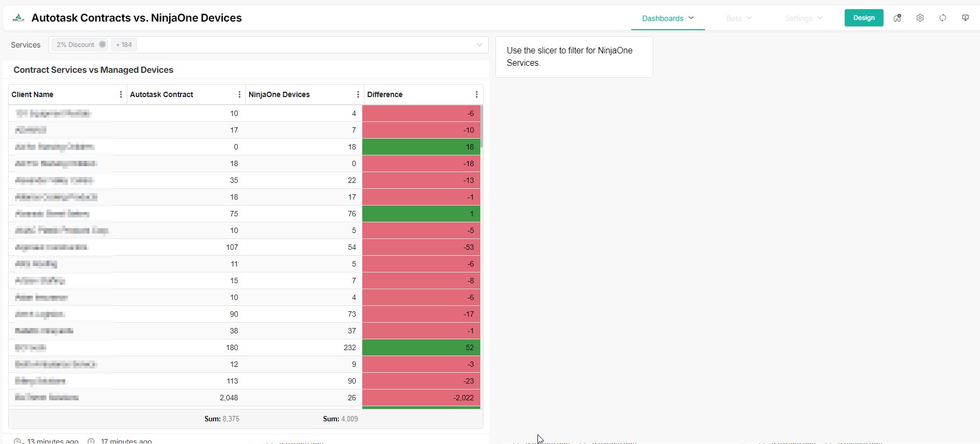The image size is (980, 444).
Task: Expand the Bots menu
Action: [x=739, y=18]
